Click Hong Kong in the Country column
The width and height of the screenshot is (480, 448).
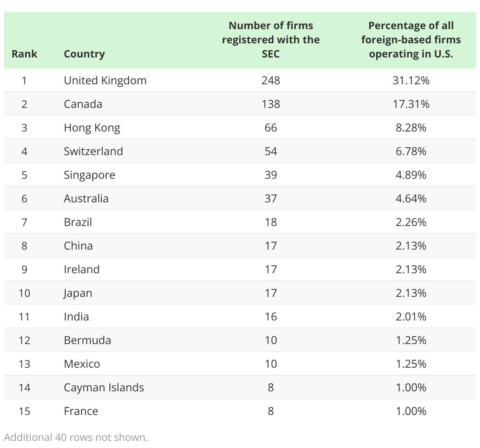coord(92,128)
